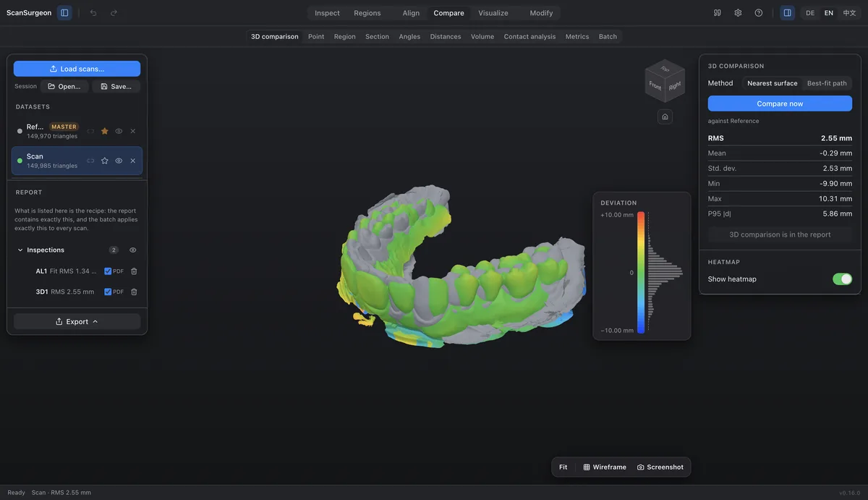The height and width of the screenshot is (500, 868).
Task: Toggle visibility of the Inspections group
Action: [133, 250]
